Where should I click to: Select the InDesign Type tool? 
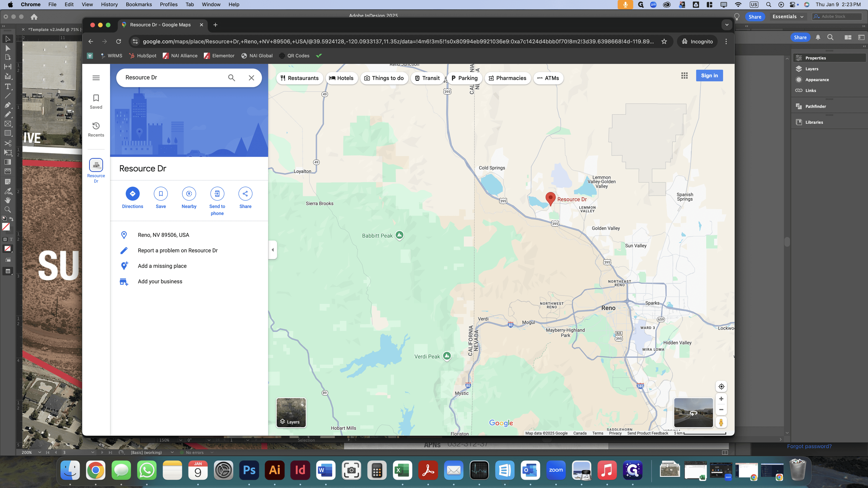pos(7,87)
